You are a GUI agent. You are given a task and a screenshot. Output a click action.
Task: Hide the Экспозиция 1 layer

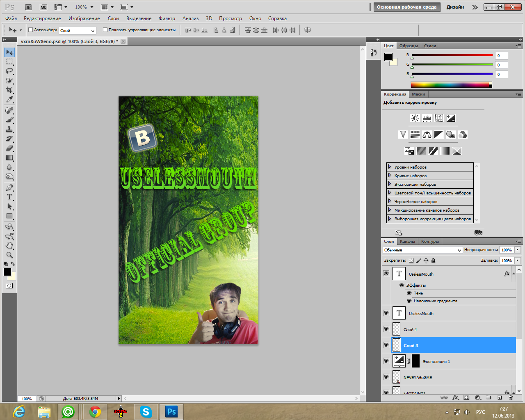(386, 361)
